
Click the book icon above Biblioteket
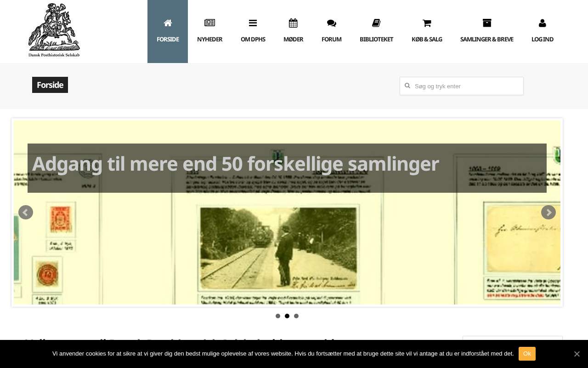tap(376, 23)
